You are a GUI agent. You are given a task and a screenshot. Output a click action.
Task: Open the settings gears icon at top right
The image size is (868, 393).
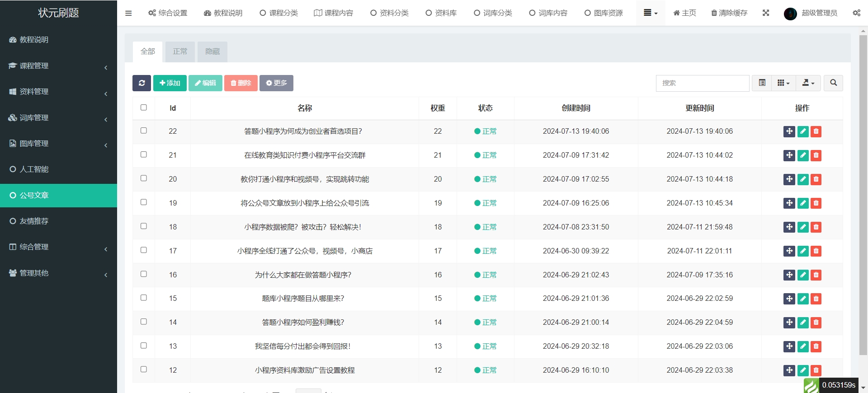[857, 13]
